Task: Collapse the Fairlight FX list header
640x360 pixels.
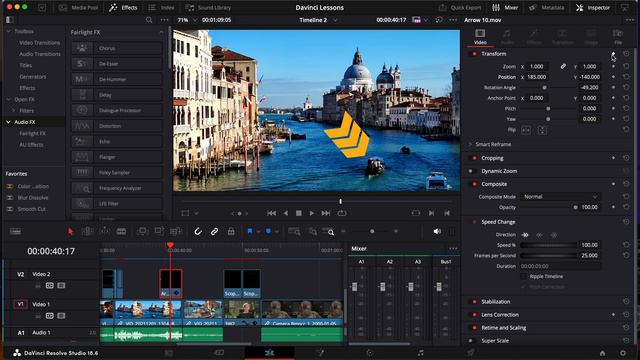Action: tap(161, 32)
